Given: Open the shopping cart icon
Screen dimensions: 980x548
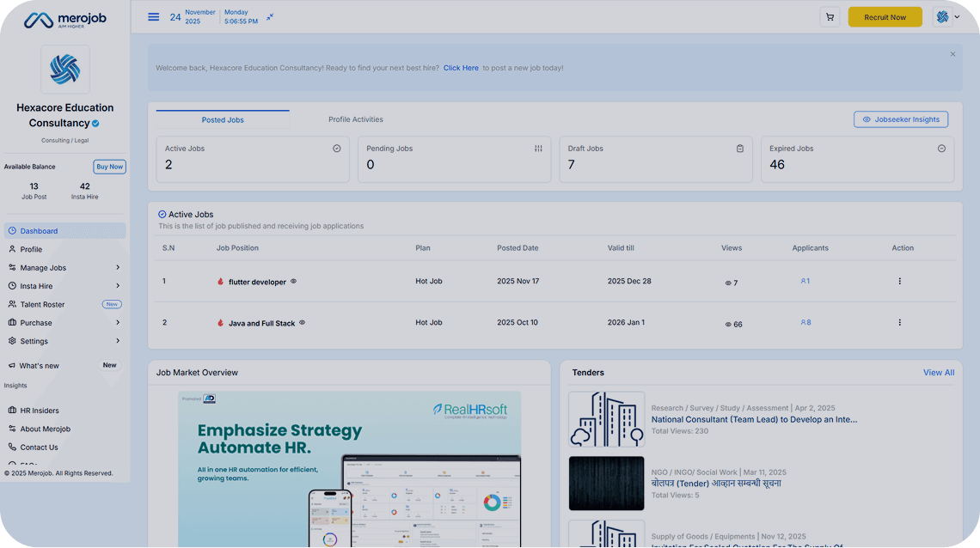Looking at the screenshot, I should (830, 17).
